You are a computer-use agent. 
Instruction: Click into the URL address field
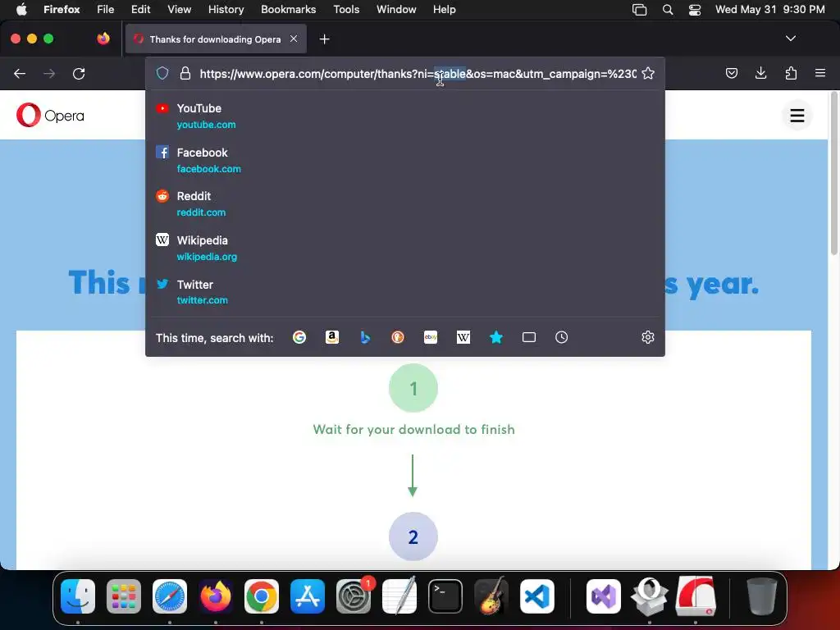tap(418, 73)
